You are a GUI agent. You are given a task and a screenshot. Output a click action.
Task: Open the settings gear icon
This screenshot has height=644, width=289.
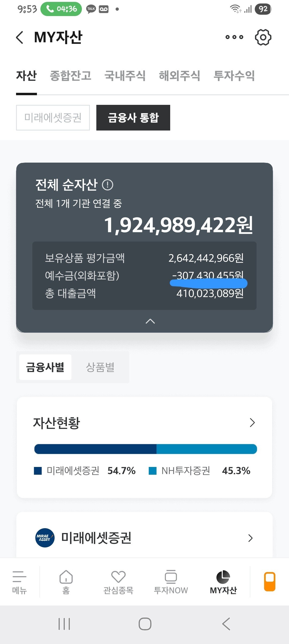click(263, 37)
